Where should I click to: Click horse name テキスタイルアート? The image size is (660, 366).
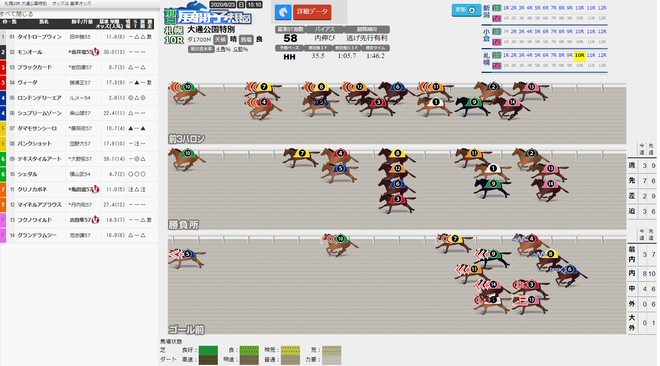pos(40,159)
